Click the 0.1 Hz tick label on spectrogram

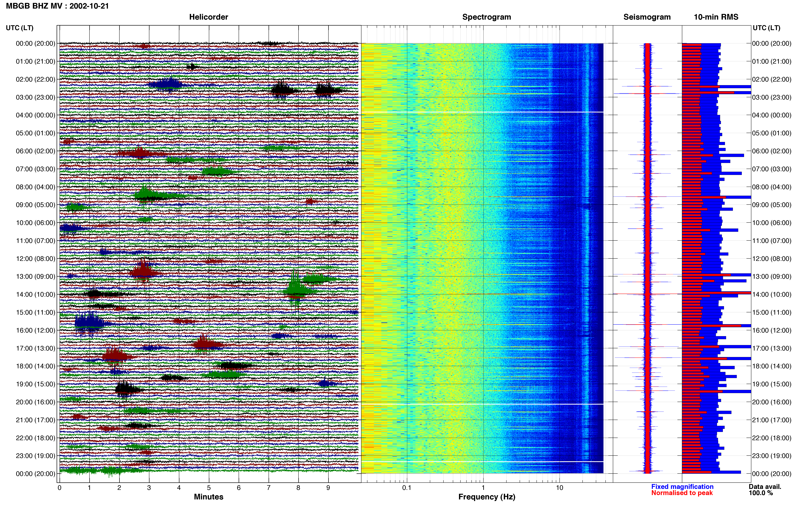pyautogui.click(x=407, y=488)
